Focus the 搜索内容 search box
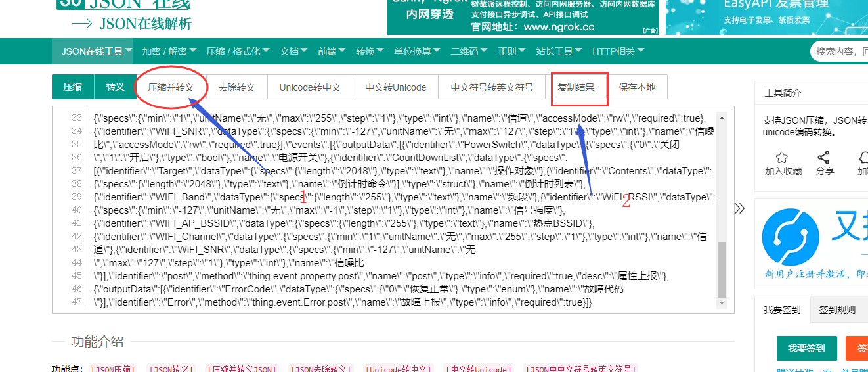This screenshot has width=868, height=372. [x=839, y=51]
